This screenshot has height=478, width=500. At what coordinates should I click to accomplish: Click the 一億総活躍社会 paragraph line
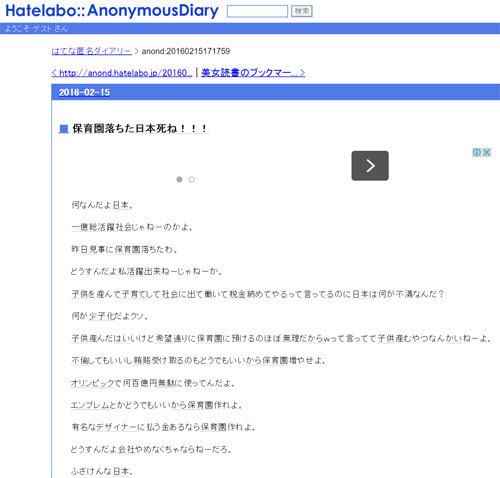pos(132,227)
